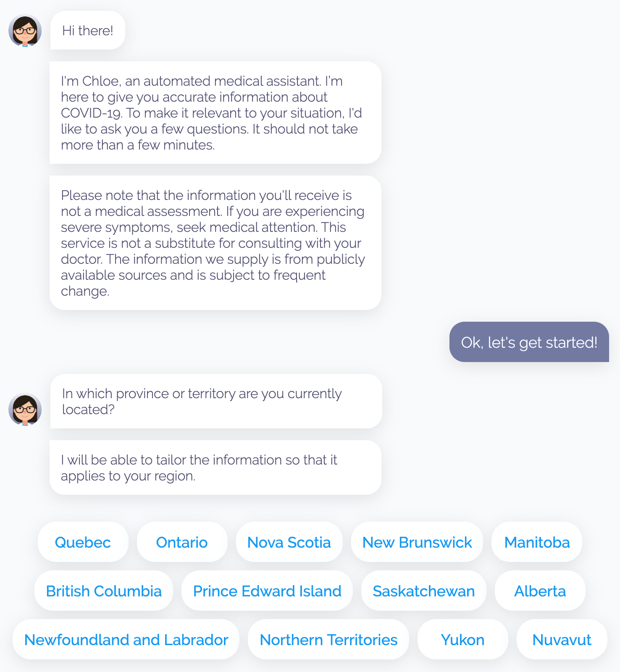Choose the Saskatchewan option

tap(424, 591)
